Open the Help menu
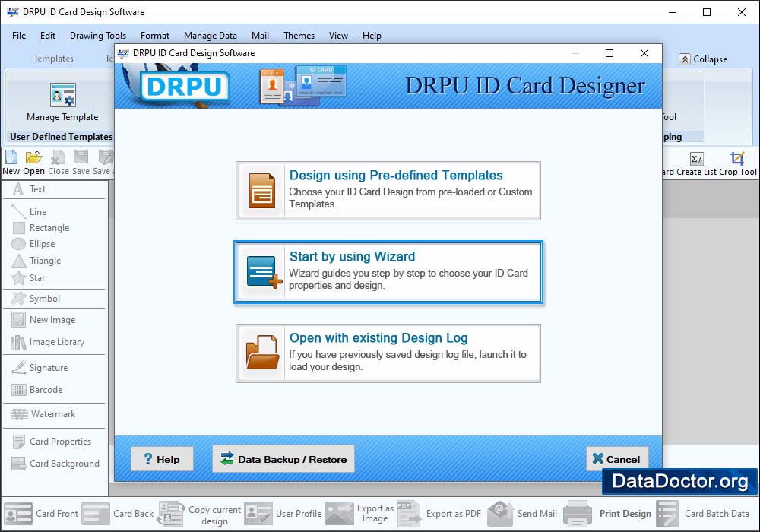The image size is (760, 532). pyautogui.click(x=372, y=36)
